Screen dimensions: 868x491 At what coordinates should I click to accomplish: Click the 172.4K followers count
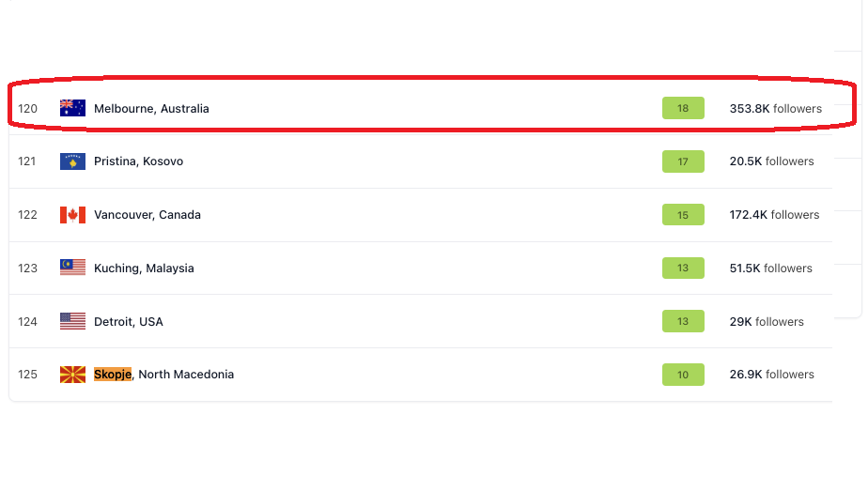(774, 215)
